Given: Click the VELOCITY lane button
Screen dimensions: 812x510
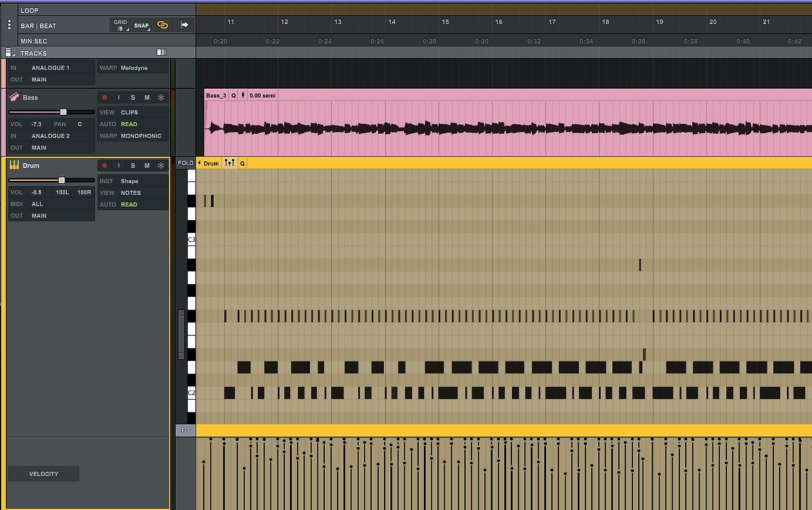Looking at the screenshot, I should click(x=44, y=474).
